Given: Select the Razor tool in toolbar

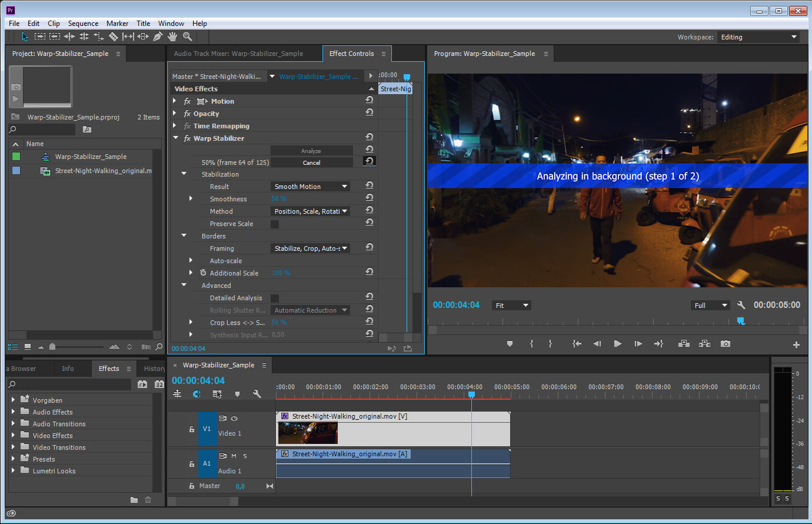Looking at the screenshot, I should [x=114, y=37].
